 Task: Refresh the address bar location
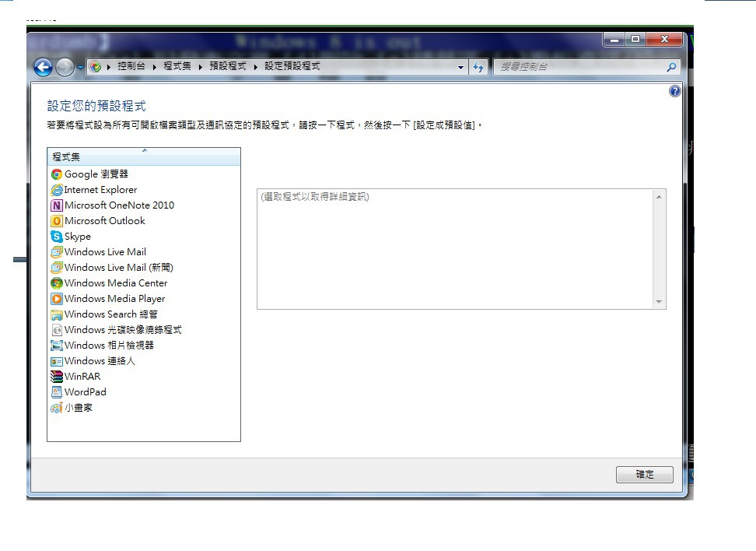coord(478,67)
